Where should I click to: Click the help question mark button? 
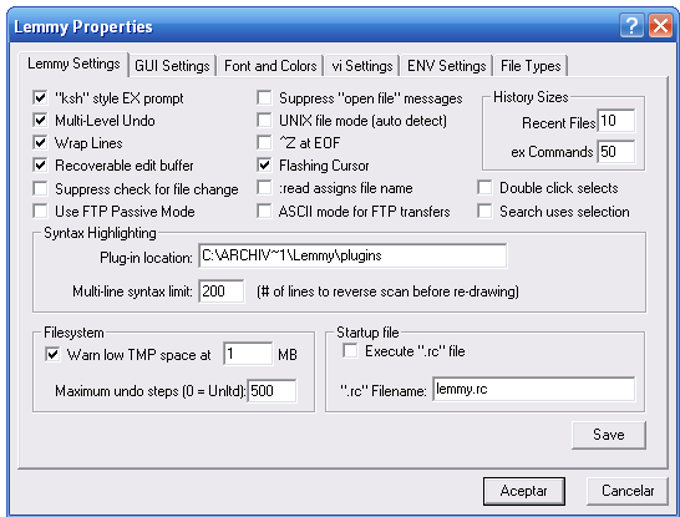(631, 26)
